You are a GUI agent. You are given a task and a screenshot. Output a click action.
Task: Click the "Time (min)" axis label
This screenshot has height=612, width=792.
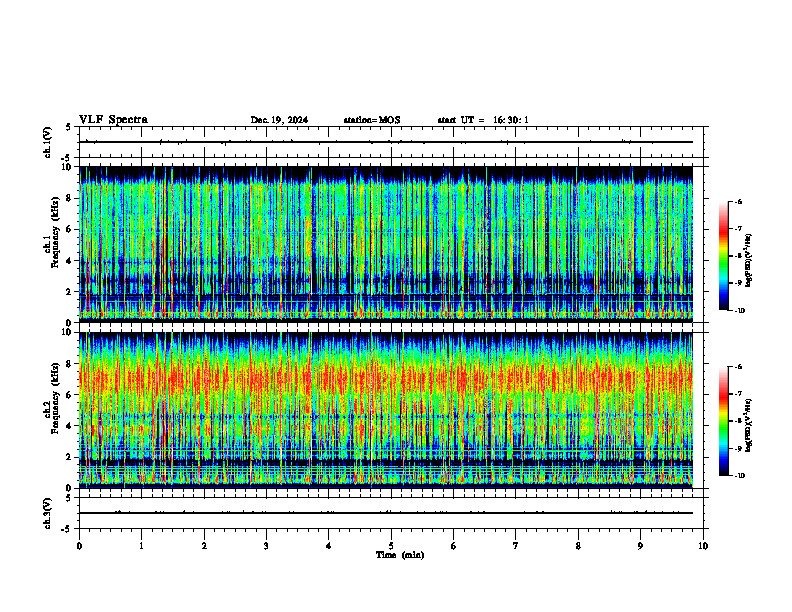[400, 555]
